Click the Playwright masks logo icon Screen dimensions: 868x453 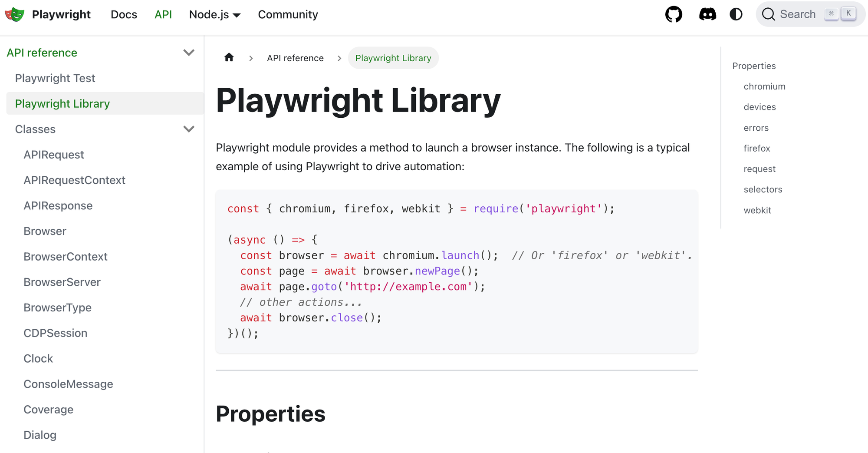coord(15,14)
